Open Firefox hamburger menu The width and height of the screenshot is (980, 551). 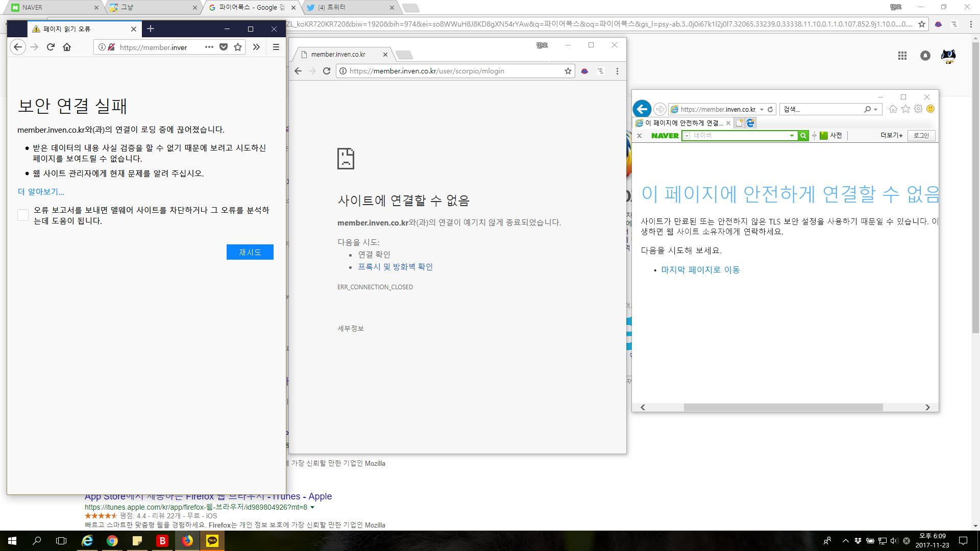pos(276,47)
